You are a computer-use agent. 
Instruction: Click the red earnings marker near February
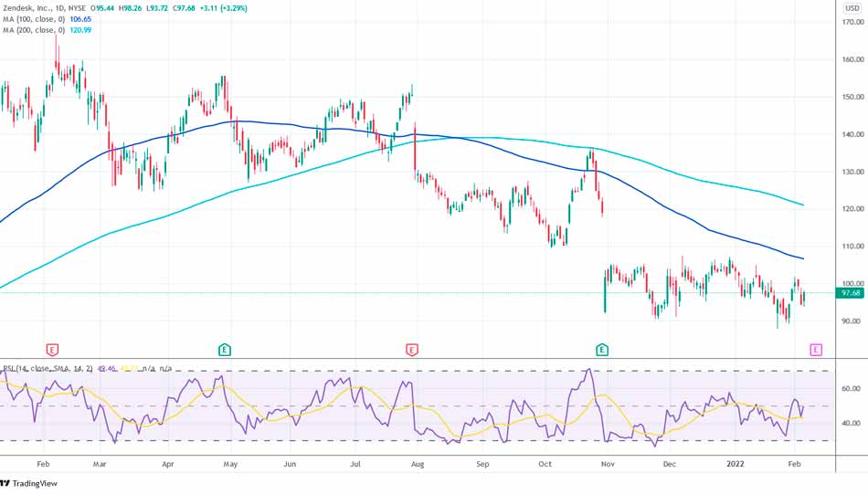point(52,350)
